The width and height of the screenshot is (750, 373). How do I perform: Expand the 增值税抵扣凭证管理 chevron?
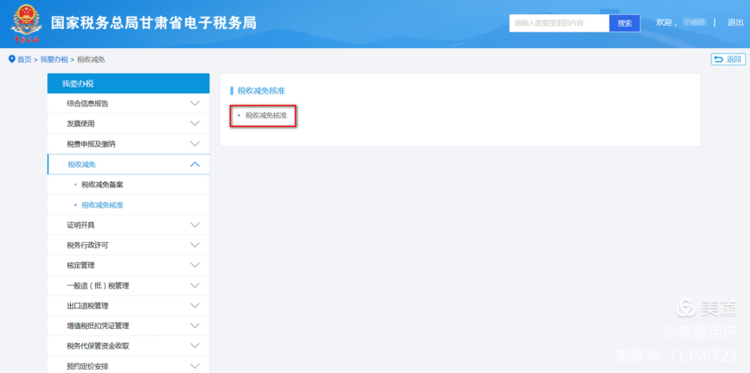click(195, 326)
